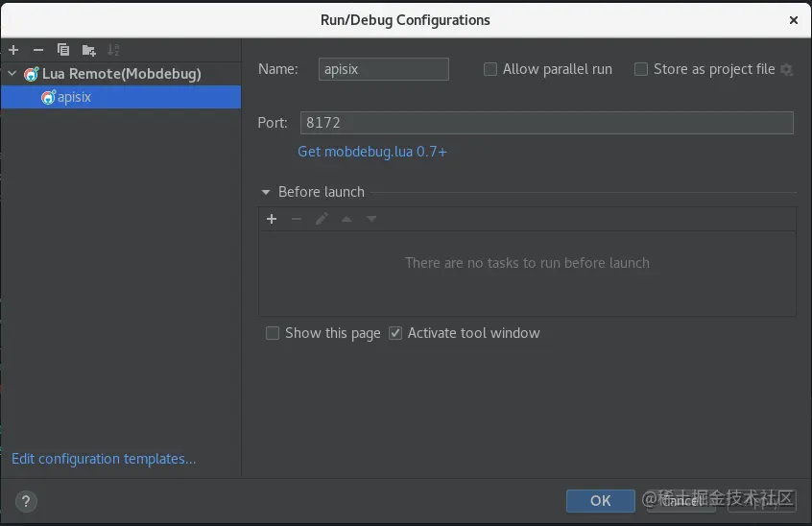Image resolution: width=812 pixels, height=526 pixels.
Task: Collapse the Before launch section
Action: (266, 192)
